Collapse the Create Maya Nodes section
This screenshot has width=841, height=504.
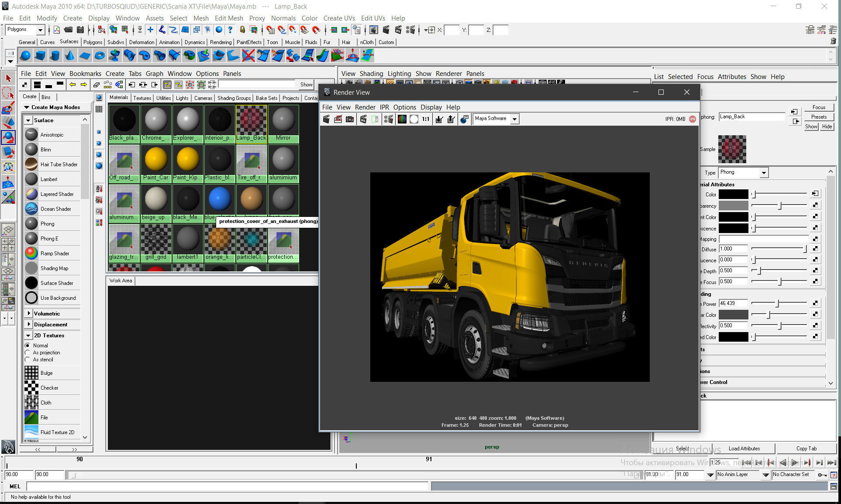(27, 107)
